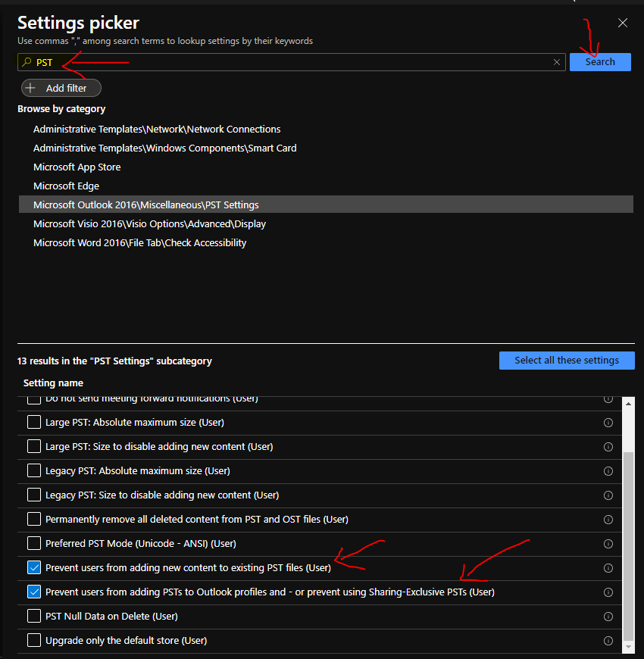This screenshot has height=659, width=644.
Task: Show info for Prevent adding PSTs to profiles
Action: (608, 592)
